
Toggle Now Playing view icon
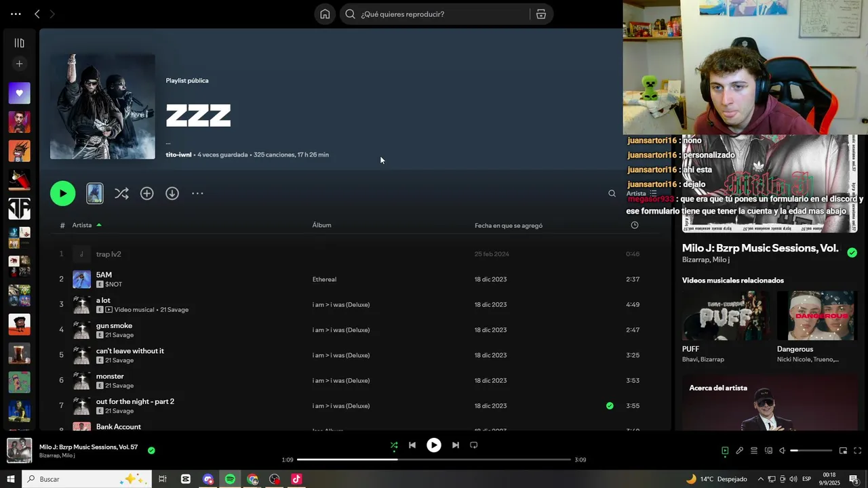tap(725, 451)
